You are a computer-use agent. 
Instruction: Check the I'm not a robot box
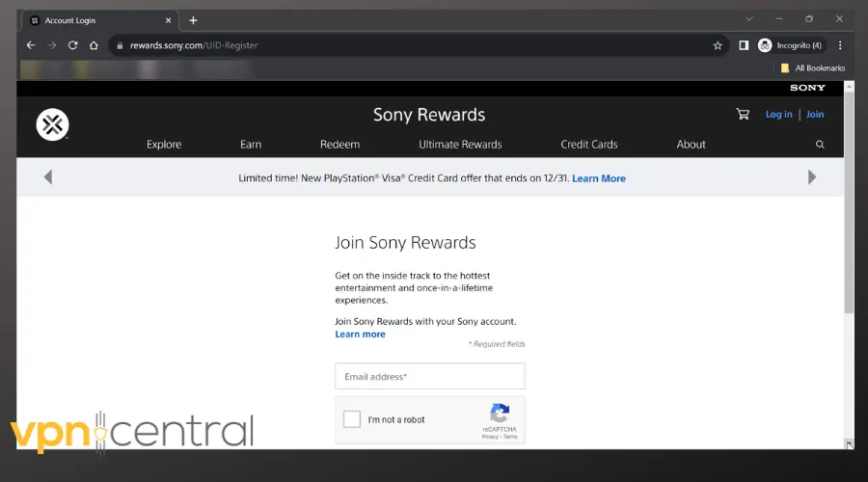click(351, 419)
